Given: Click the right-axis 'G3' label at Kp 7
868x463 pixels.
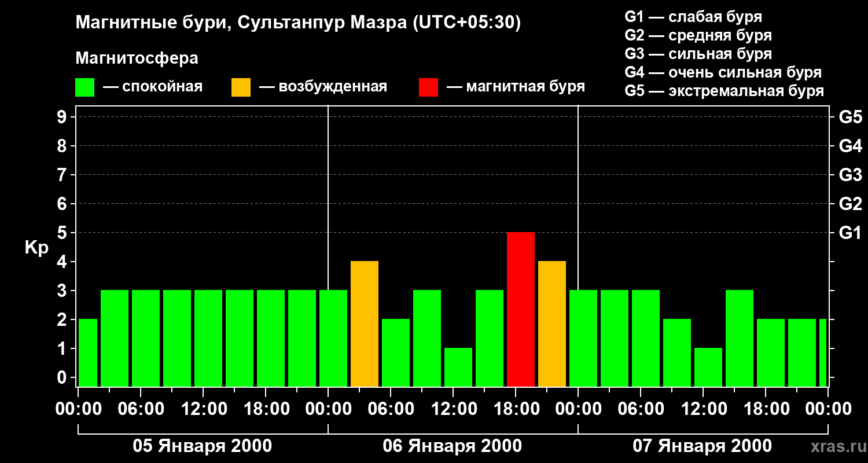Looking at the screenshot, I should coord(851,175).
